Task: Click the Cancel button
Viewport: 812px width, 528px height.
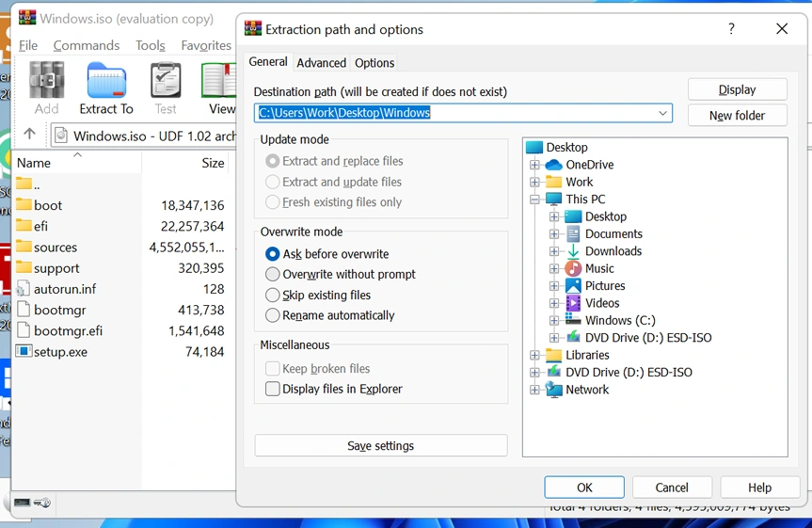Action: click(x=672, y=488)
